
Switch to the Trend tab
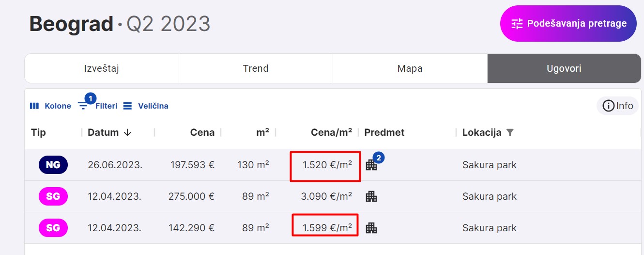(256, 68)
